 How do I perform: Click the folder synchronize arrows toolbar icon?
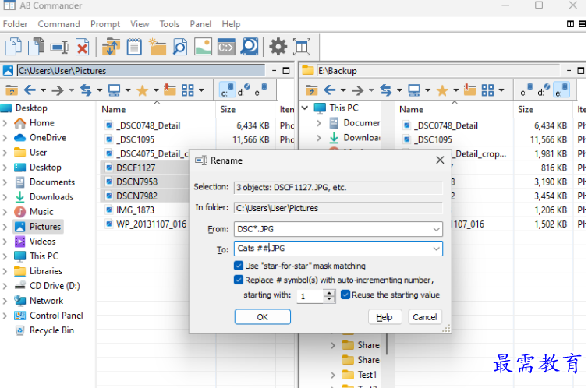tap(111, 47)
